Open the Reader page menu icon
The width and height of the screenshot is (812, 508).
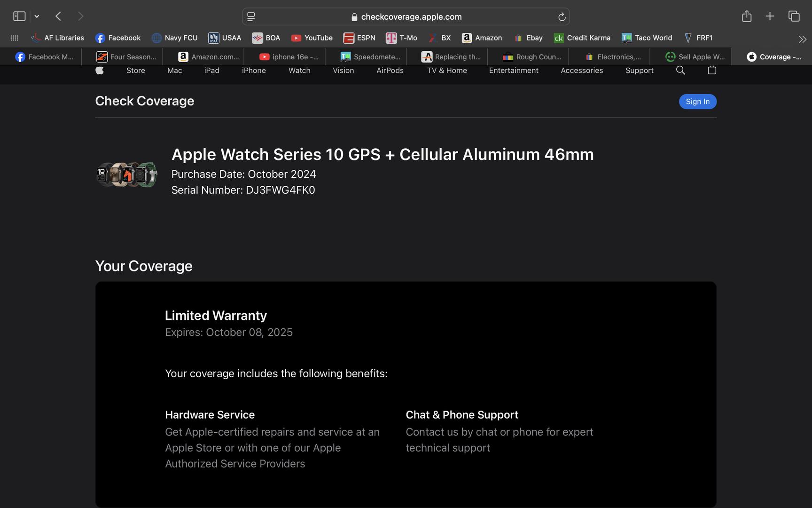click(x=251, y=16)
